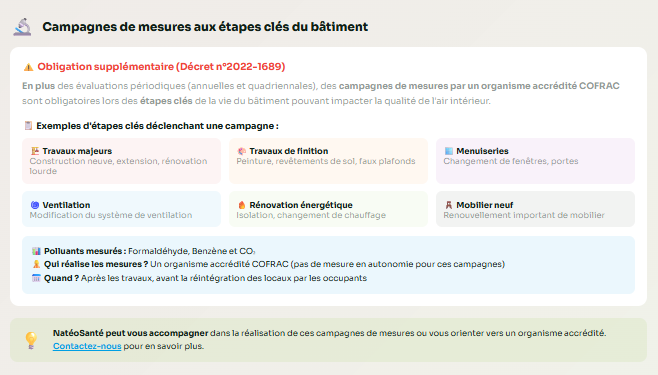
Task: Click the warning triangle icon next to Obligation supplémentaire
Action: (28, 67)
